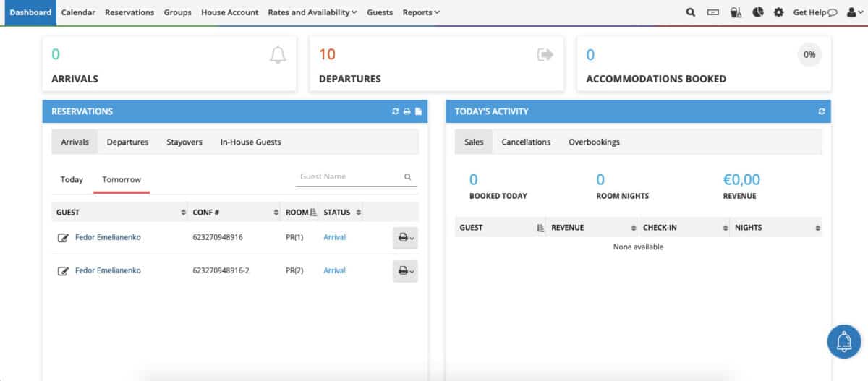Open the pie chart insights icon

click(757, 12)
